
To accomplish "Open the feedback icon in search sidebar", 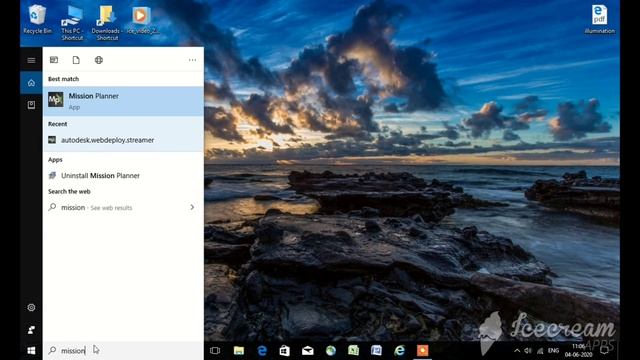I will [x=31, y=329].
